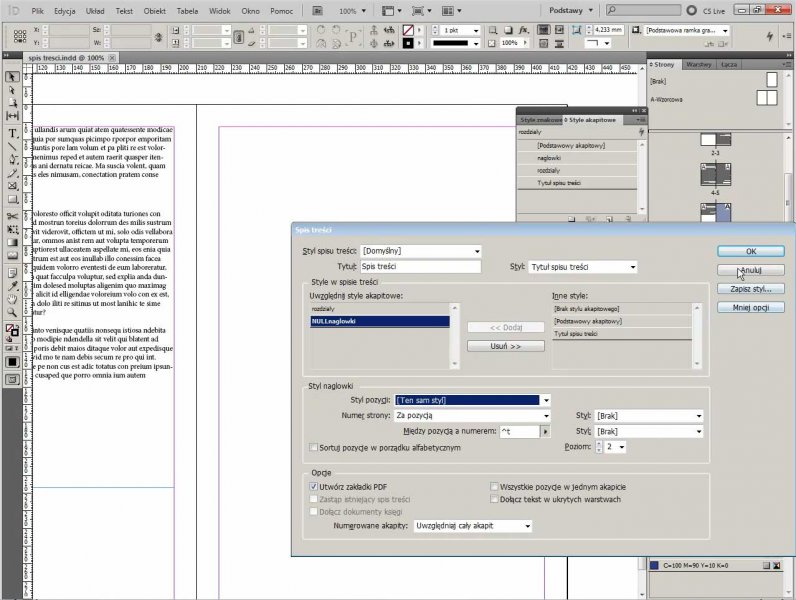Select the Line tool
Viewport: 796px width, 600px height.
pos(13,146)
